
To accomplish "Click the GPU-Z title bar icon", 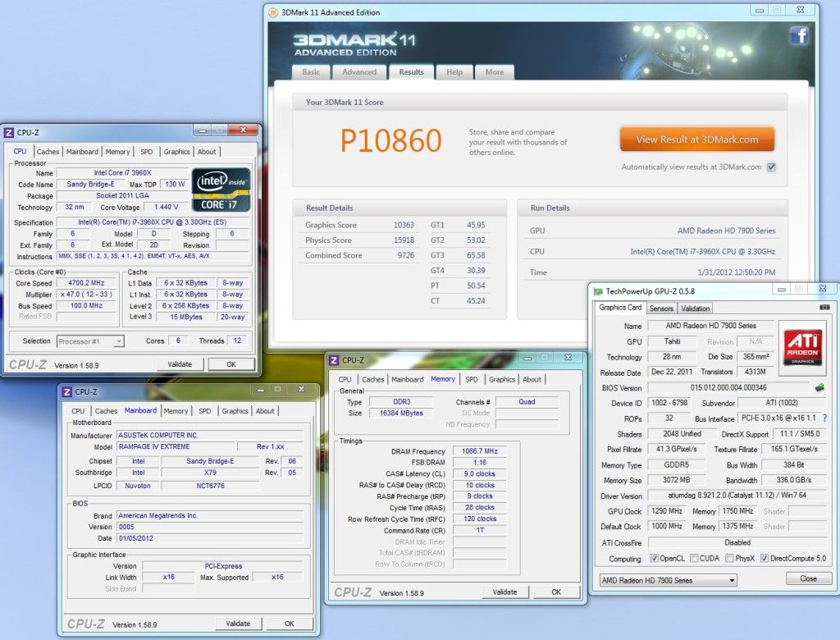I will [598, 291].
